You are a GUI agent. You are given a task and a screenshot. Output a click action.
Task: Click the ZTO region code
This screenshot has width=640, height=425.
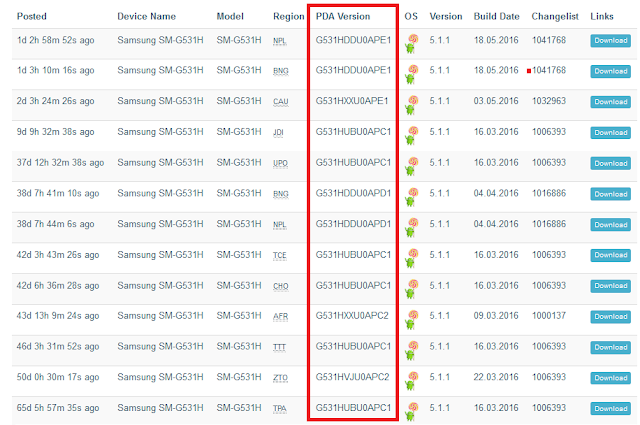click(x=280, y=378)
